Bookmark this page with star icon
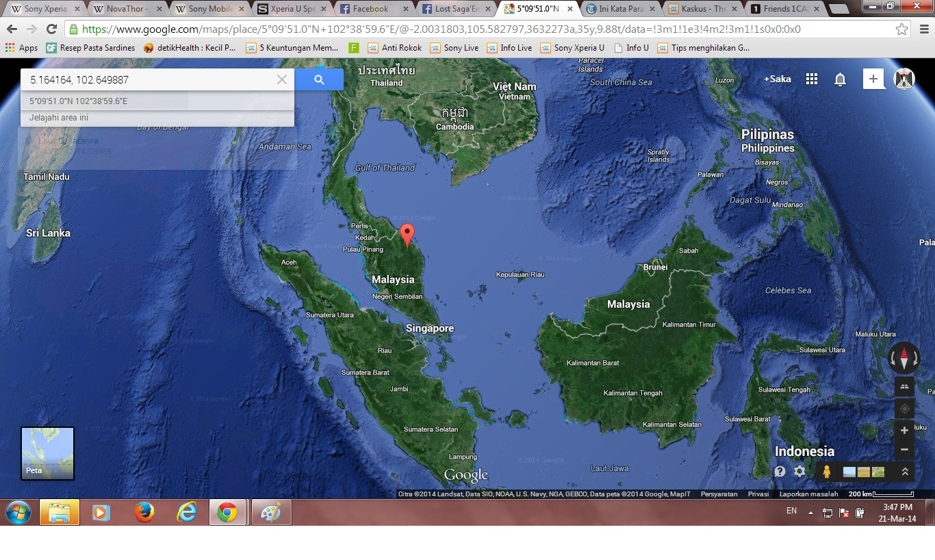This screenshot has width=935, height=560. click(902, 29)
